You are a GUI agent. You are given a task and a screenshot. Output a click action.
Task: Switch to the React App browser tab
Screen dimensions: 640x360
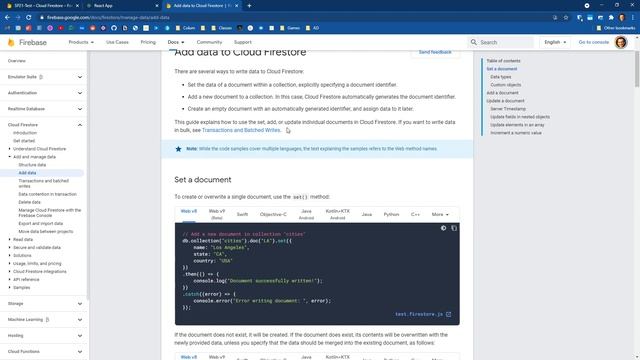(x=122, y=6)
